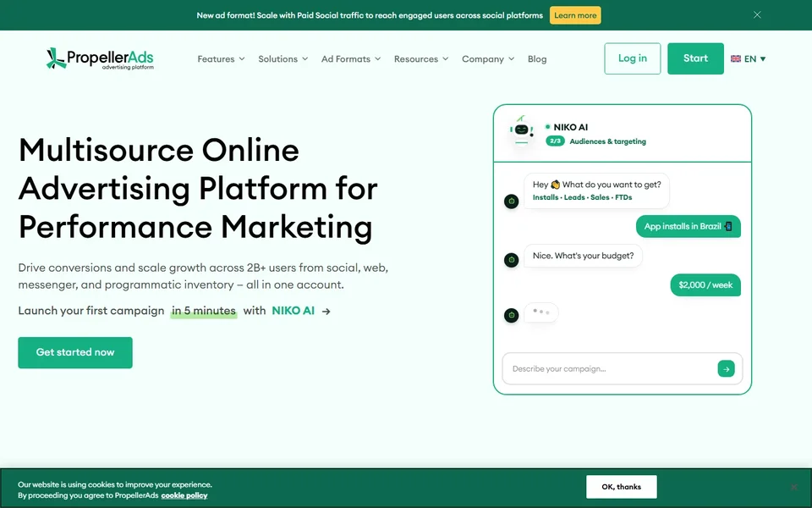Viewport: 812px width, 508px height.
Task: Close the top announcement banner
Action: click(757, 15)
